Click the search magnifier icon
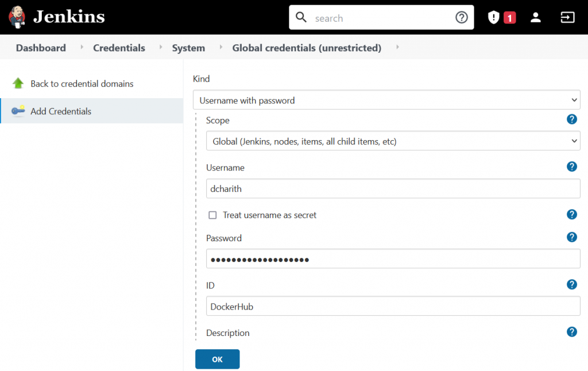This screenshot has height=371, width=588. click(x=301, y=17)
